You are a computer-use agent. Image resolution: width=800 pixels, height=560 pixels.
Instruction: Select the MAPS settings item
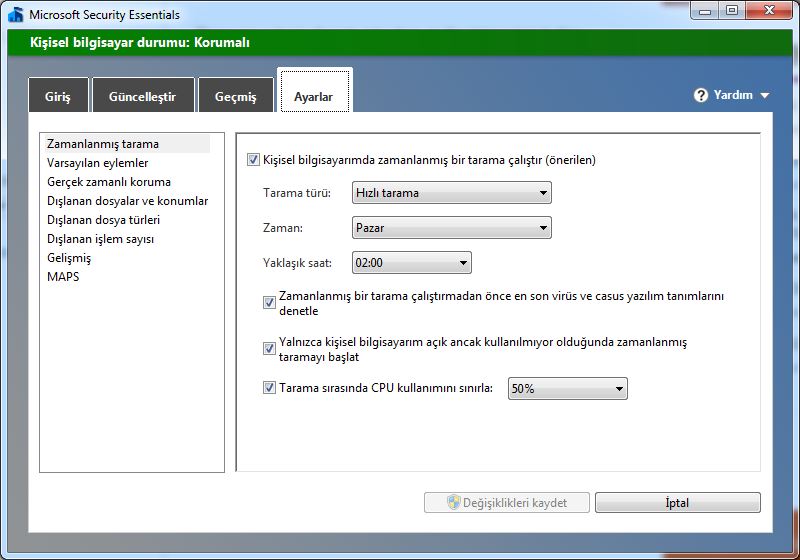(63, 277)
